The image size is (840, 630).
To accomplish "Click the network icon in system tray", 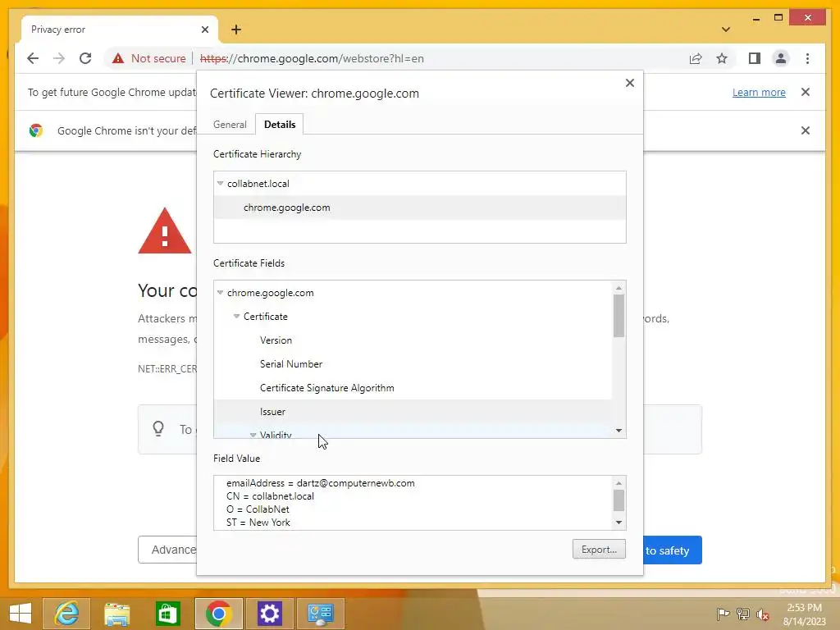I will [x=743, y=614].
